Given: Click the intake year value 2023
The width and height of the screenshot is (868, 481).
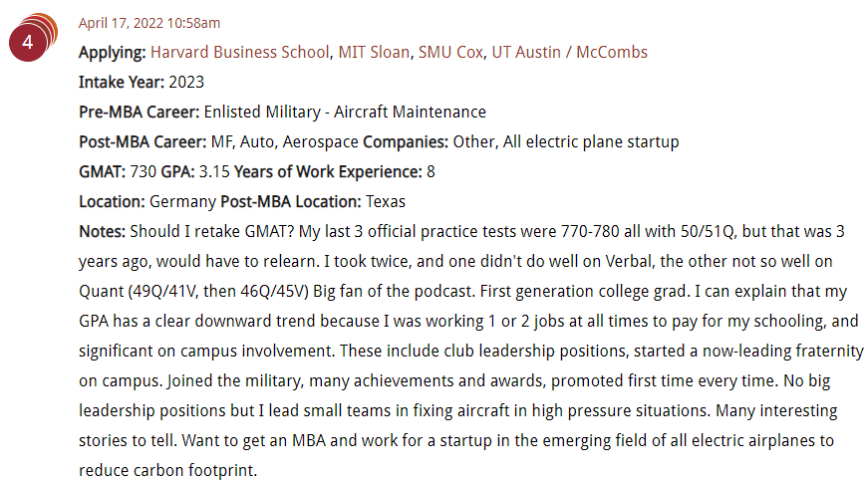Looking at the screenshot, I should click(x=186, y=82).
